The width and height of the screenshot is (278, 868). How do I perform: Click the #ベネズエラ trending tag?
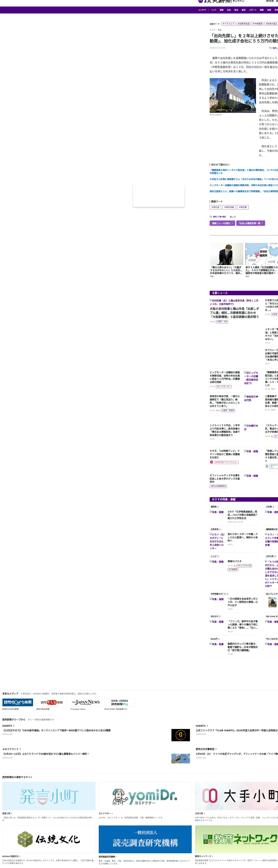[x=228, y=24]
